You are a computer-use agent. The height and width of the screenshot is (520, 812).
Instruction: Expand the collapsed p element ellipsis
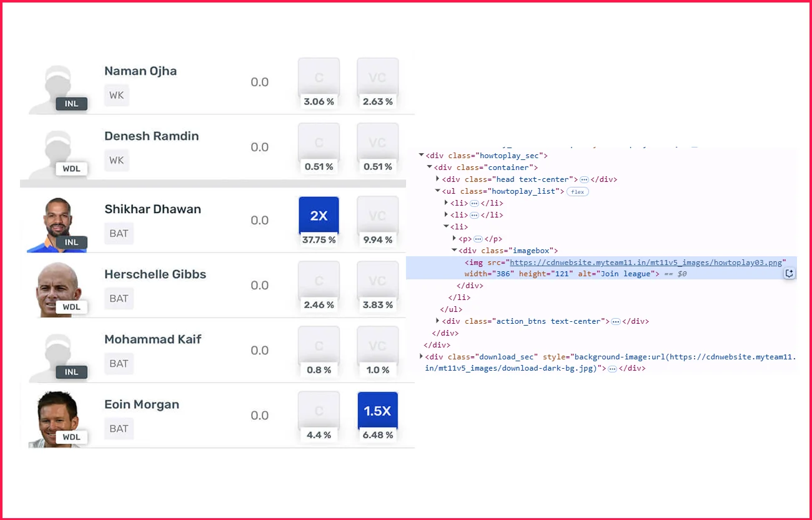478,239
